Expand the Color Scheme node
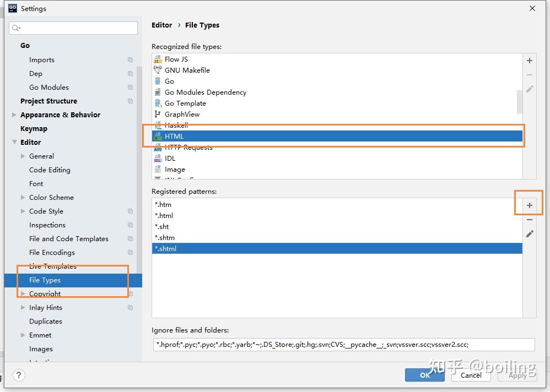 [23, 197]
